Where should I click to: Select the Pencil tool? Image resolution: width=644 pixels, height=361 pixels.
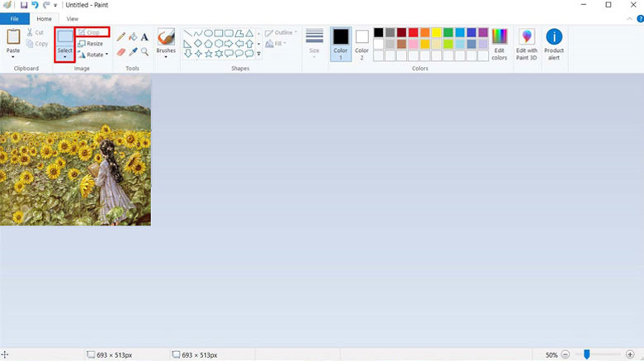pyautogui.click(x=121, y=37)
